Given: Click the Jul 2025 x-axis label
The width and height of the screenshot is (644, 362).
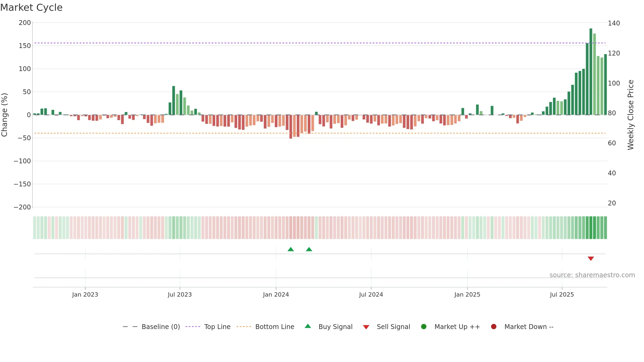Looking at the screenshot, I should pos(562,294).
